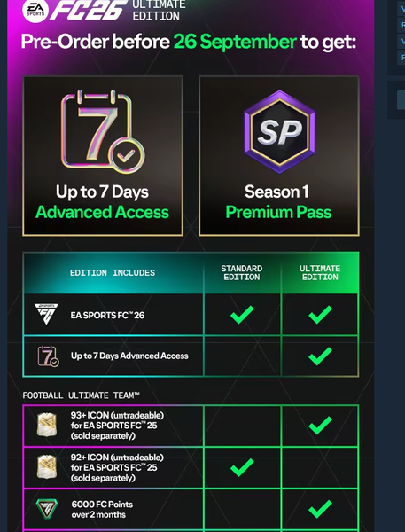This screenshot has height=532, width=405.
Task: Click Standard Edition checkmark for EA SPORTS FC 26
Action: 242,315
